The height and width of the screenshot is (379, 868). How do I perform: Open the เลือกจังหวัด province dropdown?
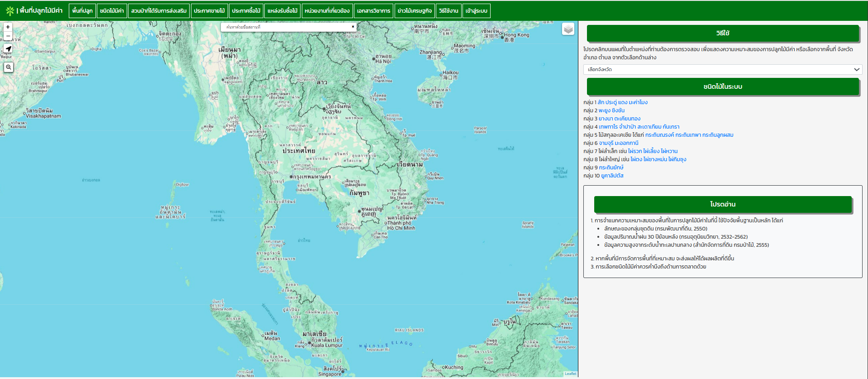(722, 69)
